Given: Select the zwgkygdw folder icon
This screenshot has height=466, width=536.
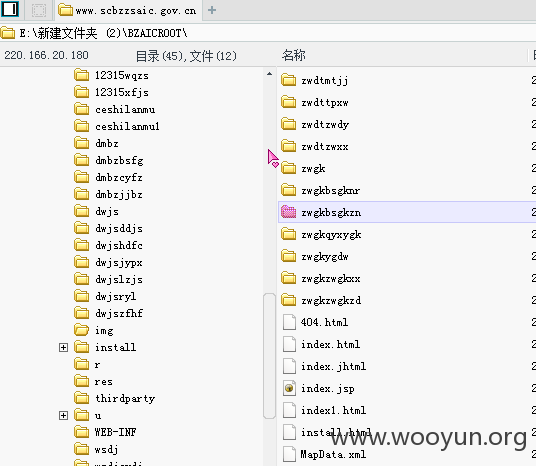Looking at the screenshot, I should [289, 256].
